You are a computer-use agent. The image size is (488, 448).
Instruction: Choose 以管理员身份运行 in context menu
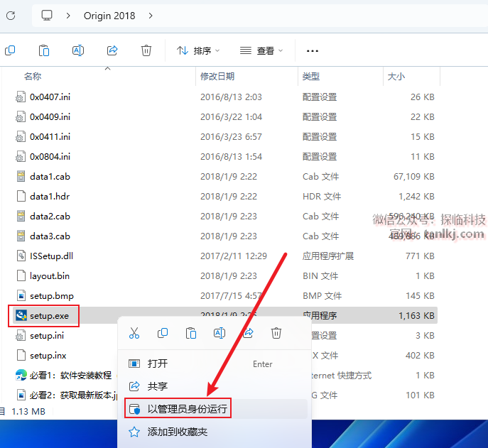point(215,409)
